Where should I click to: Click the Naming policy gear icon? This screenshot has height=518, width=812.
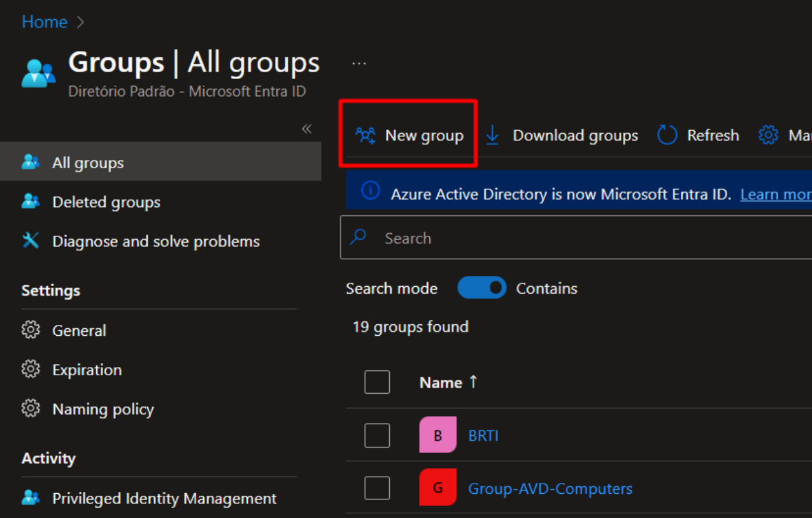click(30, 408)
